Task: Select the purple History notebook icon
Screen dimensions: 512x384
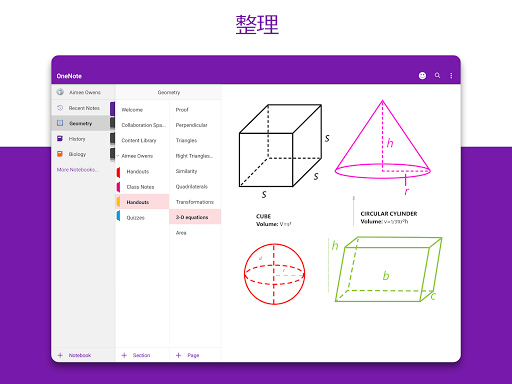Action: (60, 138)
